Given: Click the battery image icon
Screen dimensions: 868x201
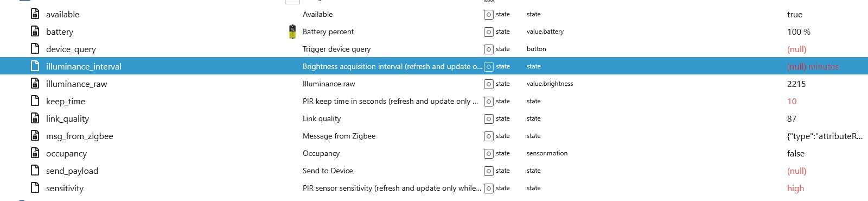Looking at the screenshot, I should pos(292,32).
